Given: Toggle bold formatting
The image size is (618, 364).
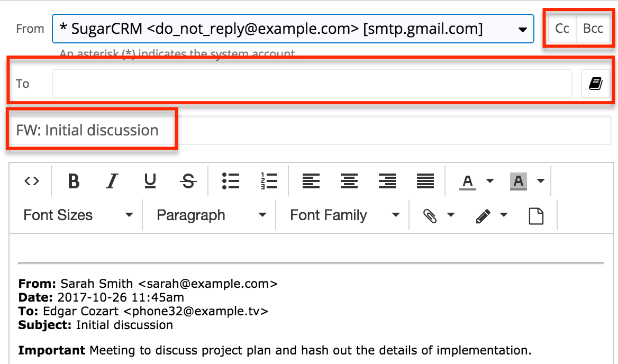Looking at the screenshot, I should (x=74, y=181).
